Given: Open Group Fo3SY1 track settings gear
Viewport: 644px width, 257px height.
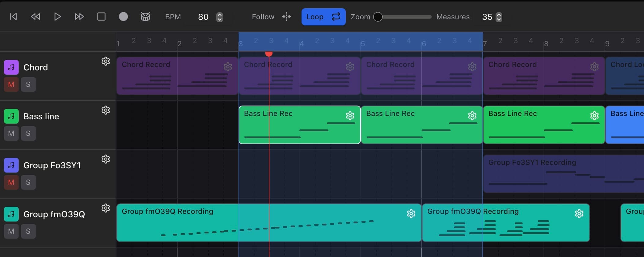Looking at the screenshot, I should click(x=106, y=159).
